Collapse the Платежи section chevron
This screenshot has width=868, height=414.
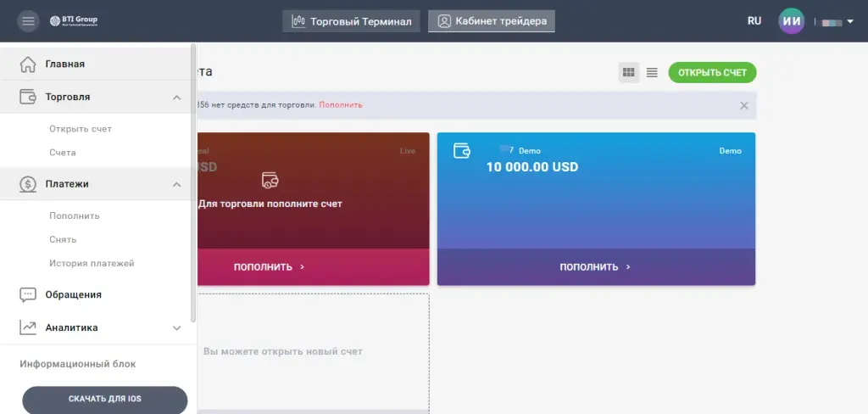tap(176, 184)
